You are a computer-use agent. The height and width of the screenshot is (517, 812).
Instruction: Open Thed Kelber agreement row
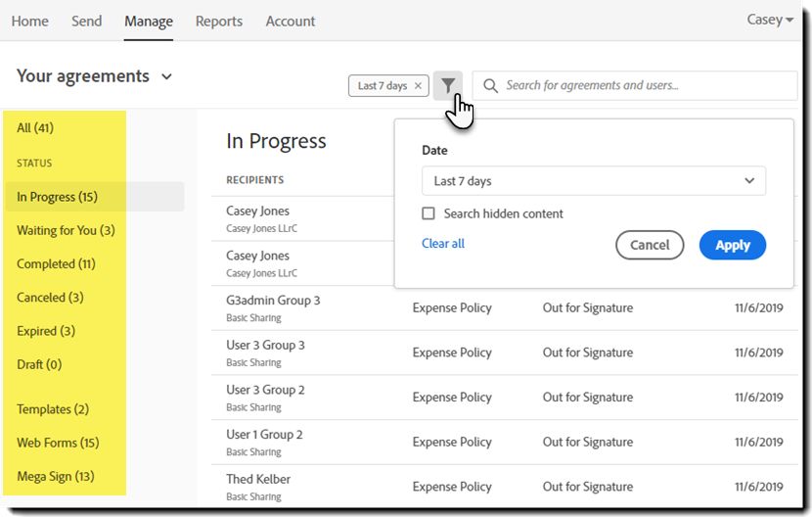click(x=258, y=480)
